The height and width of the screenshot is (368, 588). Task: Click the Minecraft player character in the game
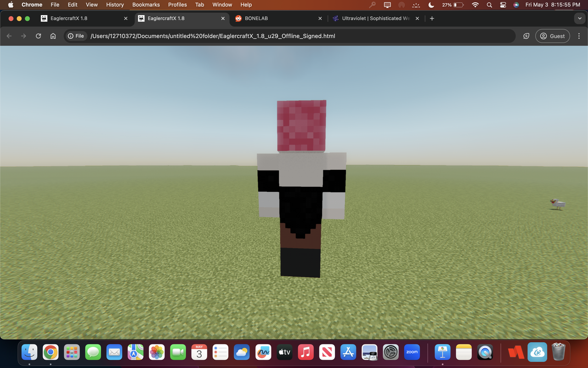[301, 189]
